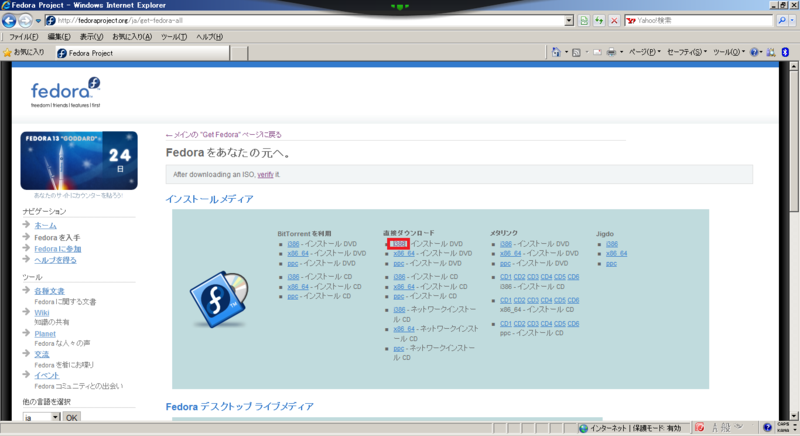
Task: Click the Yahoo search input box
Action: pyautogui.click(x=699, y=20)
